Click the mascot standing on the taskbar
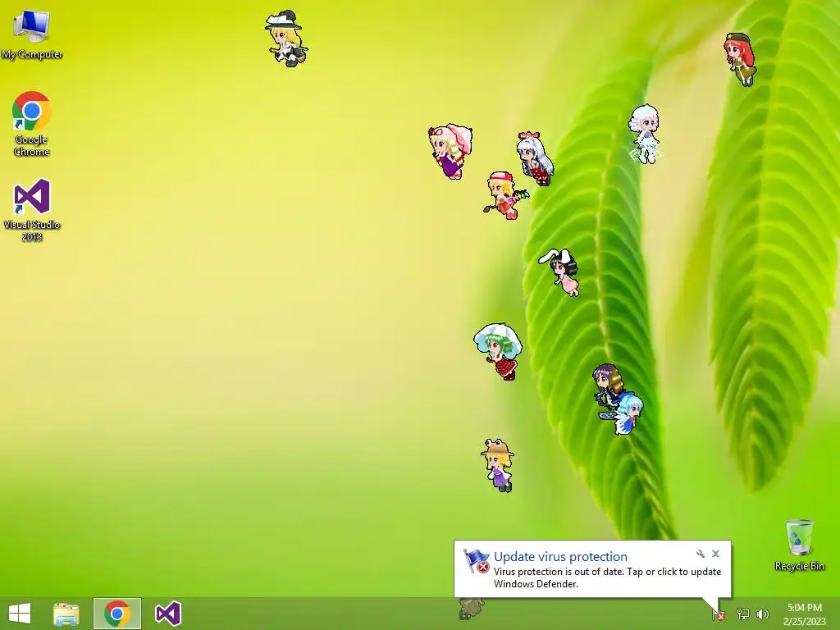Viewport: 840px width, 630px height. [472, 609]
